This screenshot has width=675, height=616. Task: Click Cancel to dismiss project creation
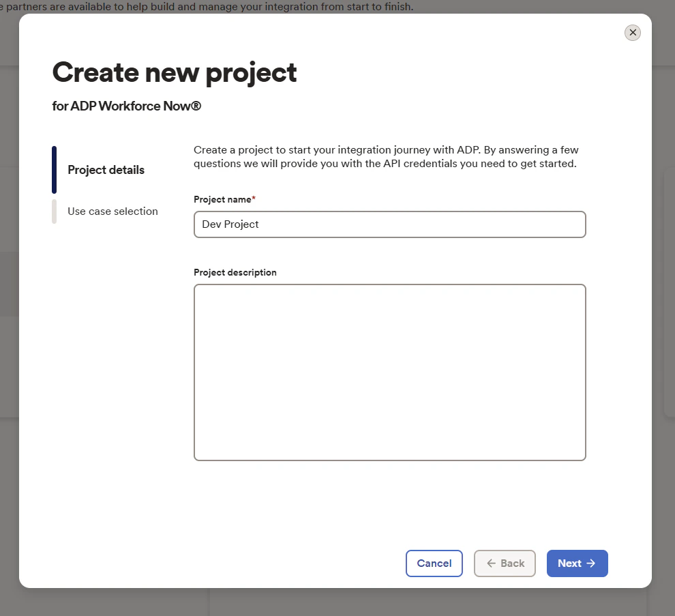coord(434,563)
